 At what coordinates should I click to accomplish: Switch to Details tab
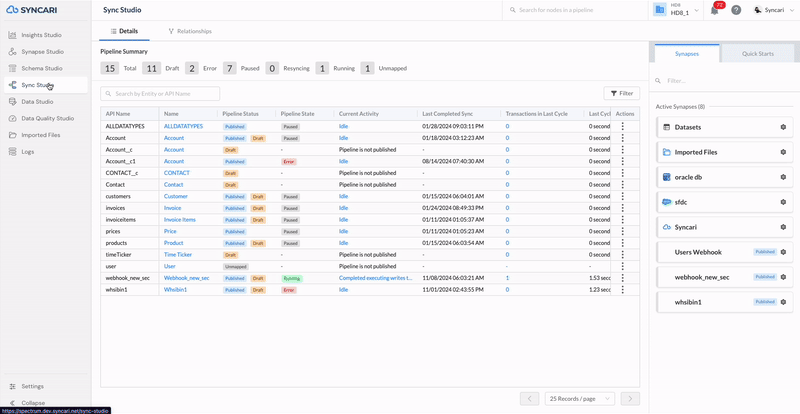point(124,31)
